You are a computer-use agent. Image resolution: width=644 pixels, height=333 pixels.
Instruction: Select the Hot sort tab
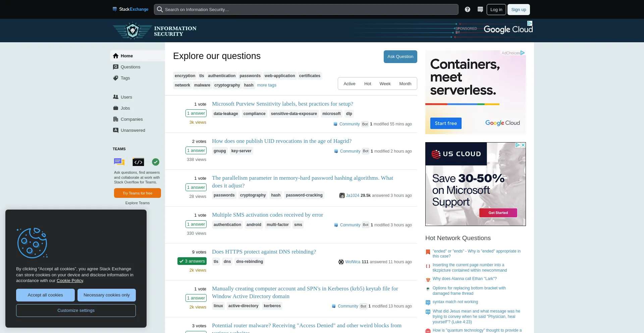(368, 84)
